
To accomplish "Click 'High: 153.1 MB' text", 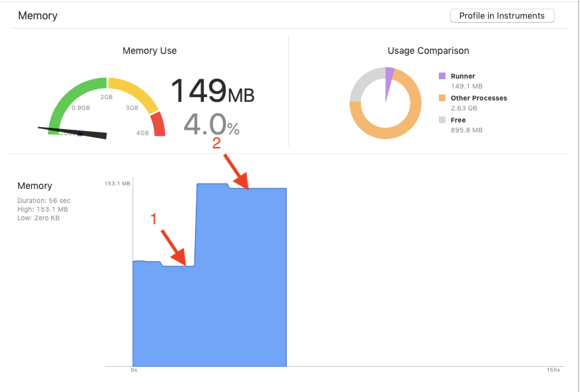I will click(x=43, y=210).
